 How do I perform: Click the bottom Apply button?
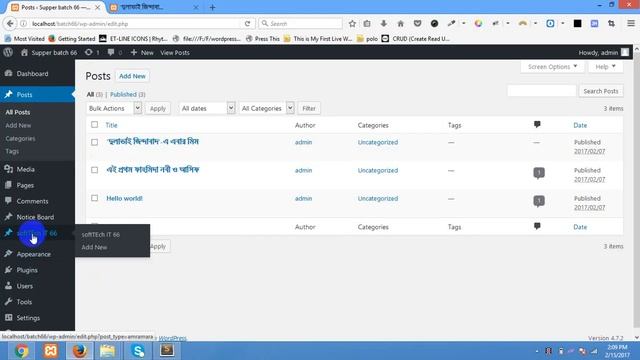click(158, 247)
